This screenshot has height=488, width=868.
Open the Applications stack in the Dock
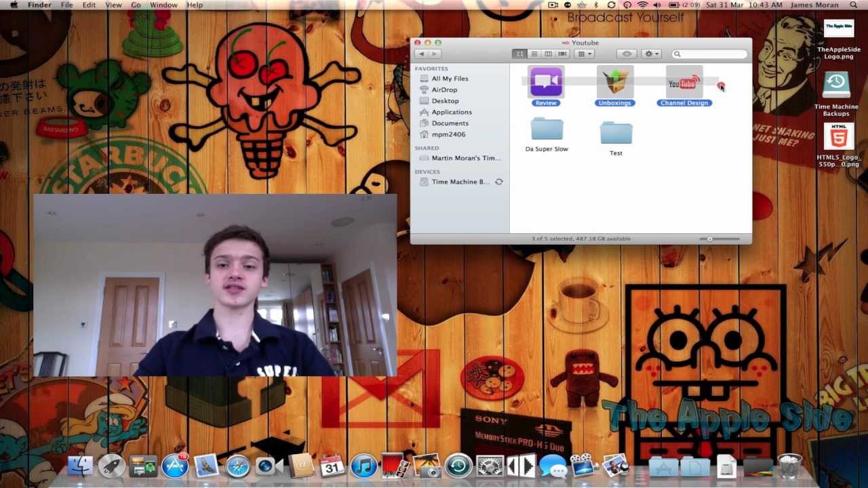663,466
